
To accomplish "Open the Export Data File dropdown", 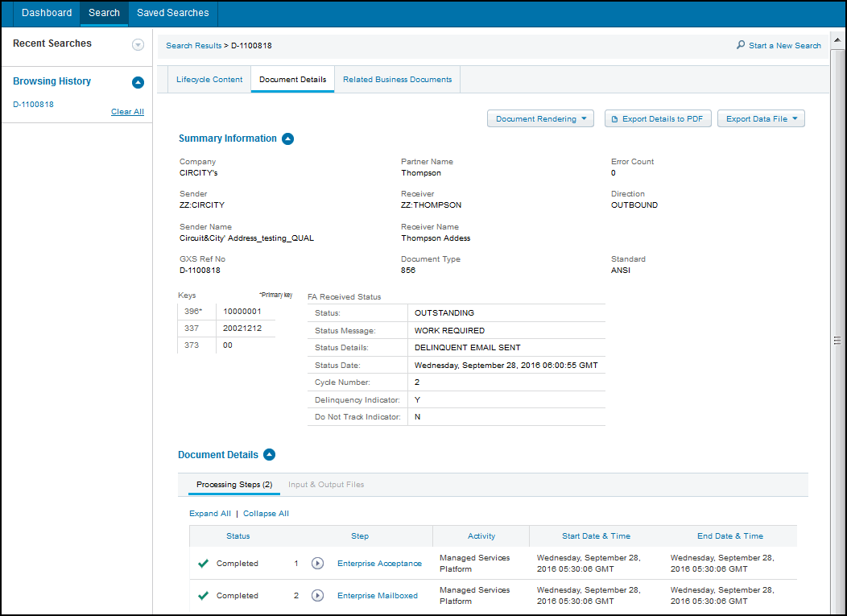I will tap(761, 119).
